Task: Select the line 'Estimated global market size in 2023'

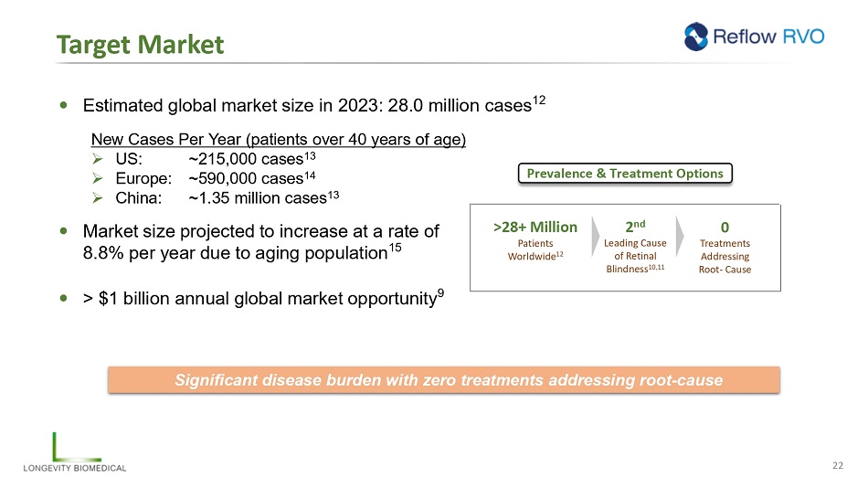Action: coord(314,105)
